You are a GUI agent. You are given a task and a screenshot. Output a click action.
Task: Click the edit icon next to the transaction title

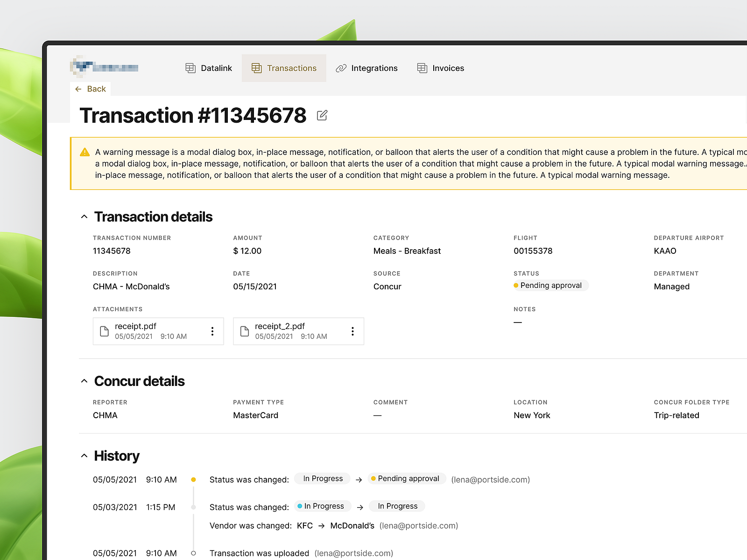[322, 115]
